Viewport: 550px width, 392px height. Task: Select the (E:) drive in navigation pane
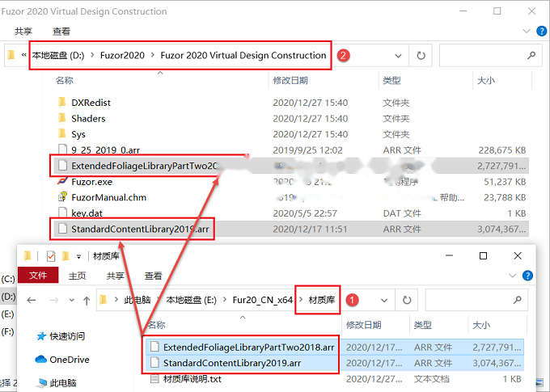click(x=8, y=314)
